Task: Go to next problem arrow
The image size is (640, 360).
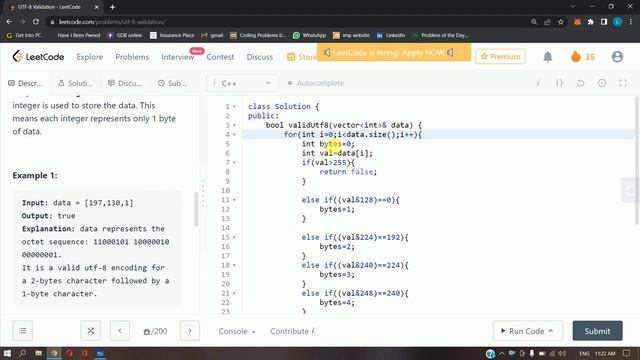Action: (x=190, y=331)
